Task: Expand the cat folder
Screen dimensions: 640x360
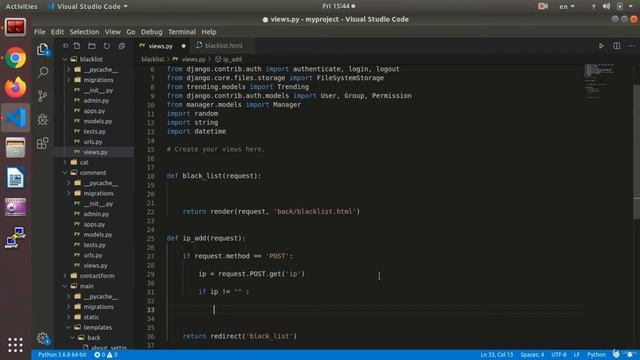Action: tap(64, 162)
